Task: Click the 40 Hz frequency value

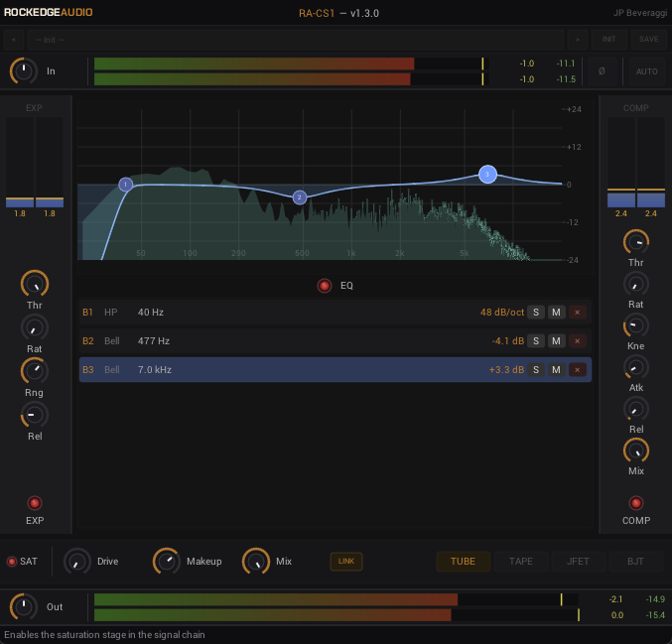Action: (x=151, y=313)
